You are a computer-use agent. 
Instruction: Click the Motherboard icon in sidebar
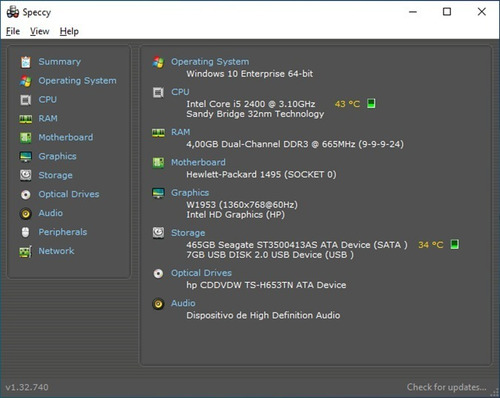26,138
